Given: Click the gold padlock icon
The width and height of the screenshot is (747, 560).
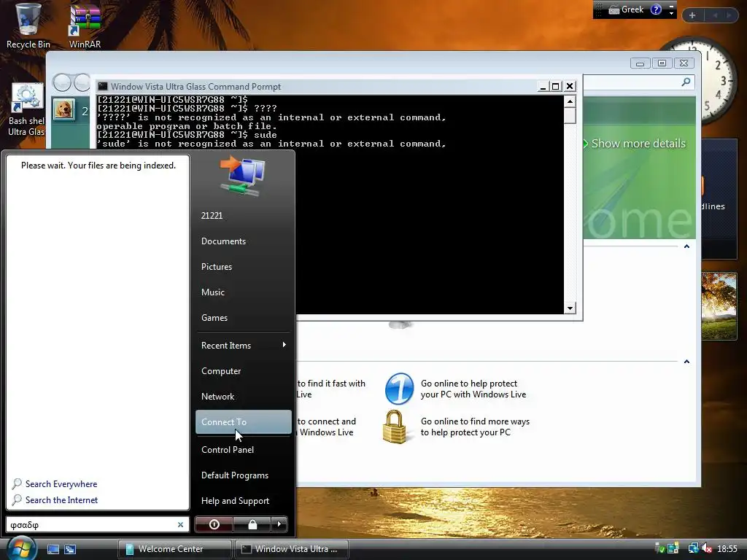Looking at the screenshot, I should (395, 427).
